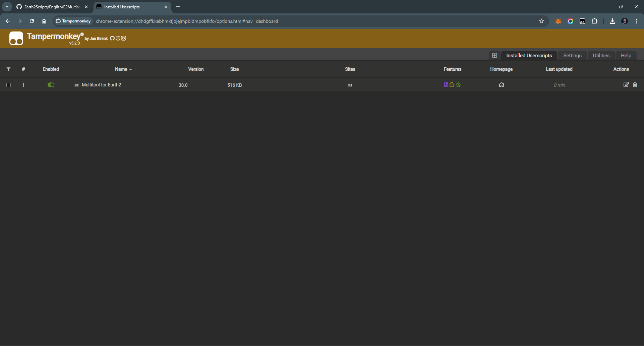The height and width of the screenshot is (346, 644).
Task: Sort scripts by Name column header
Action: [121, 69]
